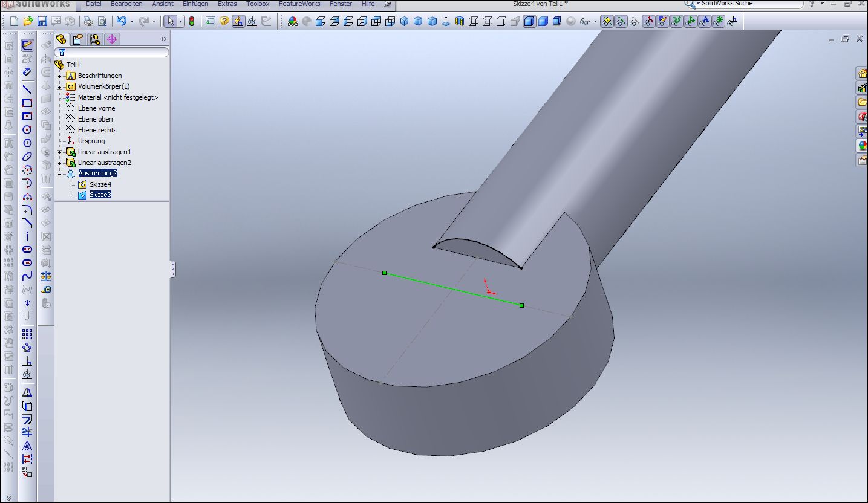Click the Rebuild traffic light icon
Image resolution: width=868 pixels, height=503 pixels.
point(192,22)
